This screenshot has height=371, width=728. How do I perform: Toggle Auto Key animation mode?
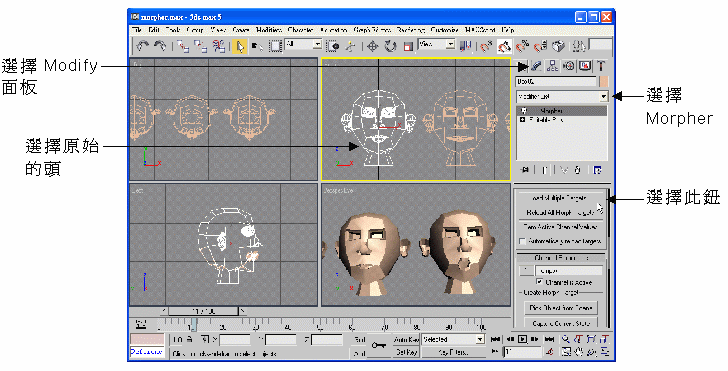tap(406, 339)
